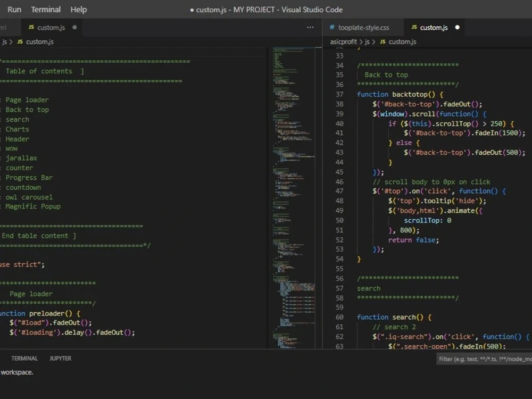Image resolution: width=532 pixels, height=399 pixels.
Task: Click JS icon on right custom.js tab
Action: (x=414, y=27)
